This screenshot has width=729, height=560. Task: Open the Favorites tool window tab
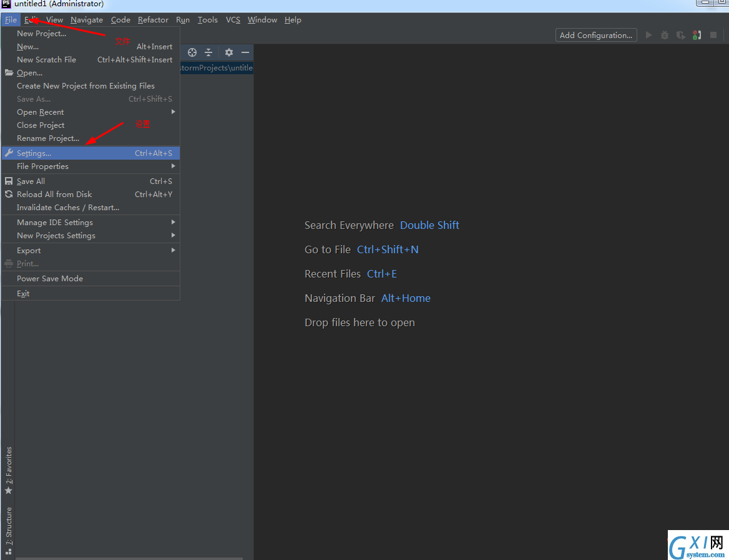[8, 470]
